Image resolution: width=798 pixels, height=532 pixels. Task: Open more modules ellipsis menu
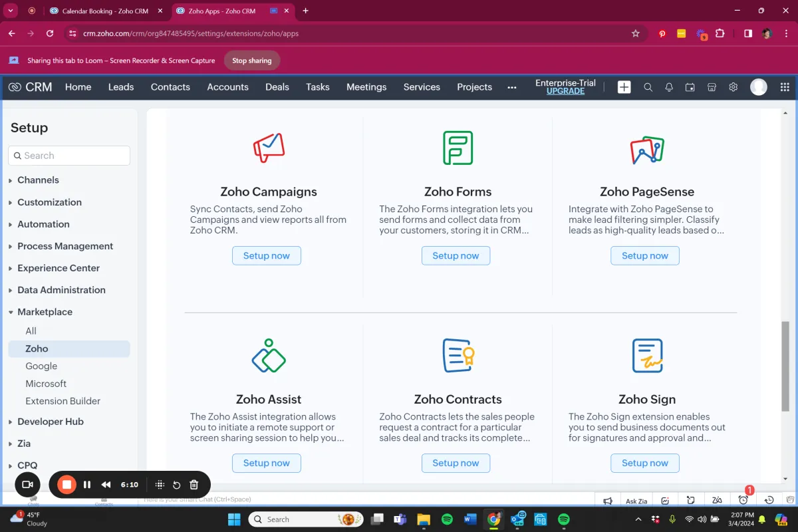511,87
